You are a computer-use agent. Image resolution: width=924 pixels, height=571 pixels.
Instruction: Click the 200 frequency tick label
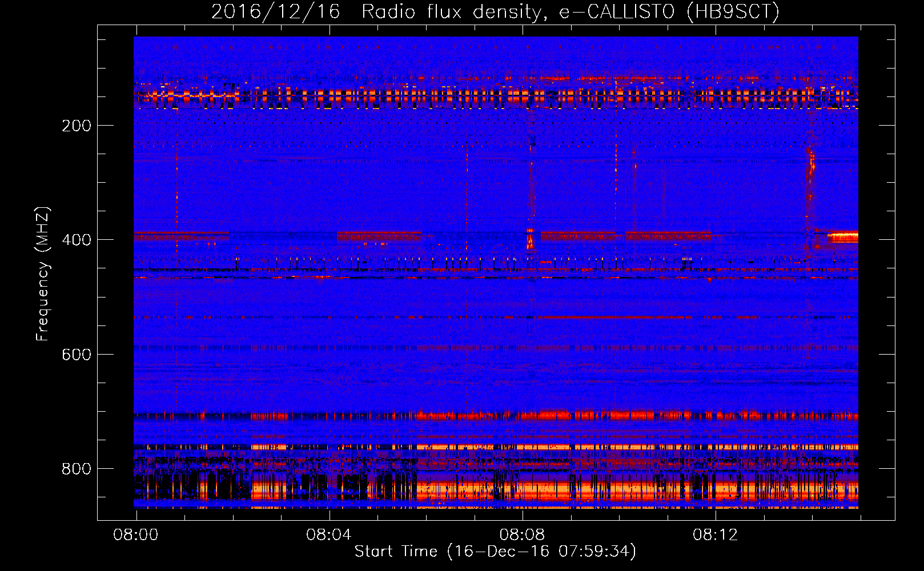(x=77, y=126)
